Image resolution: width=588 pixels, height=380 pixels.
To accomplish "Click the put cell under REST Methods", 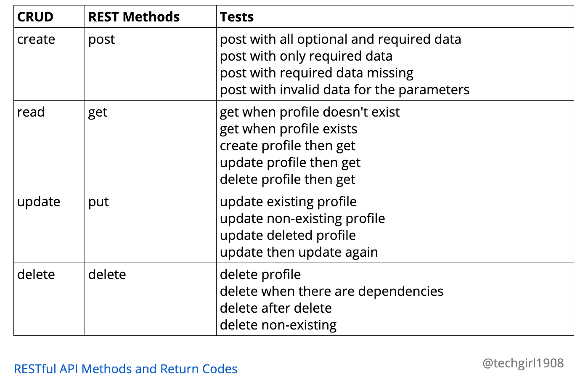I will pos(98,202).
